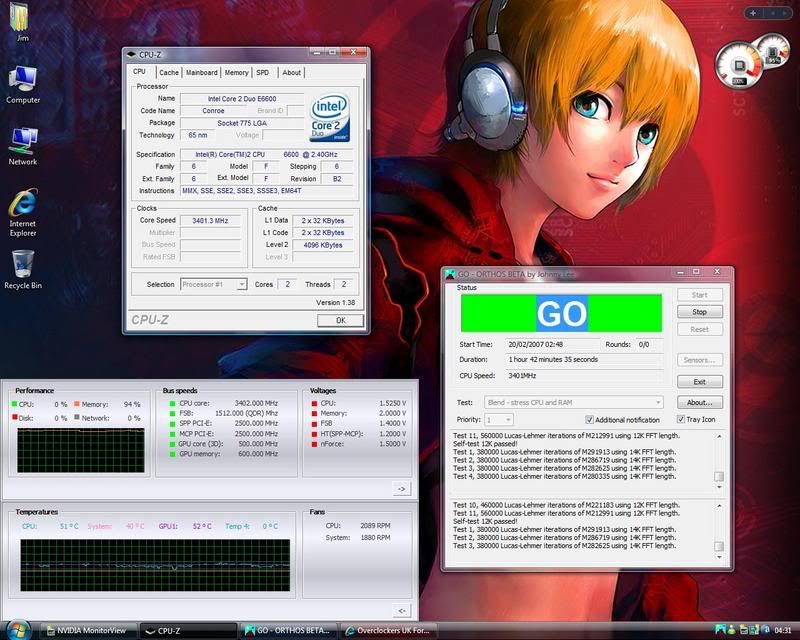Open Overclockers UK Forum taskbar button
This screenshot has height=640, width=800.
pos(388,631)
